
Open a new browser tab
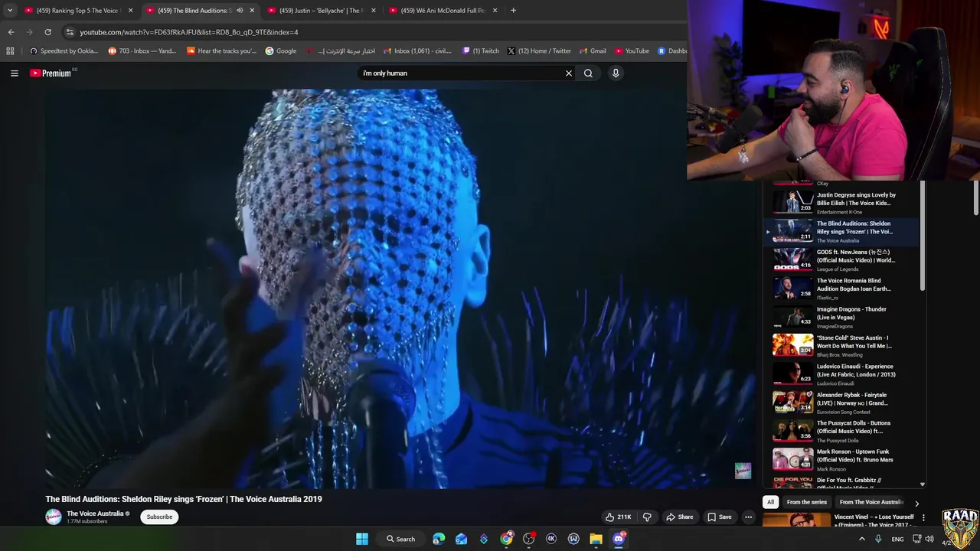[x=513, y=11]
